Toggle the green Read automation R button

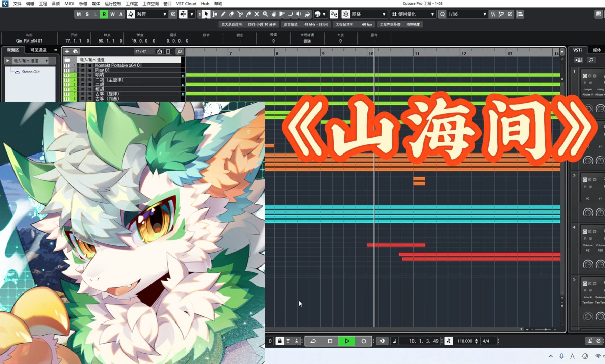coord(104,14)
